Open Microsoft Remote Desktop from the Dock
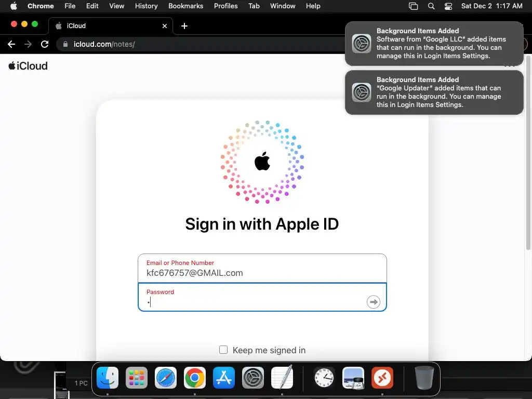The image size is (532, 399). click(382, 378)
